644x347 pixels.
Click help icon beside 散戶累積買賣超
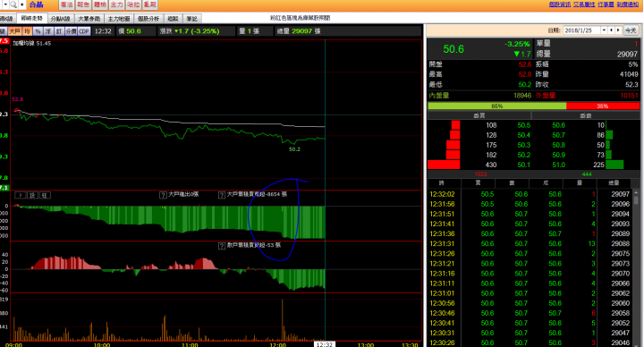coord(222,246)
